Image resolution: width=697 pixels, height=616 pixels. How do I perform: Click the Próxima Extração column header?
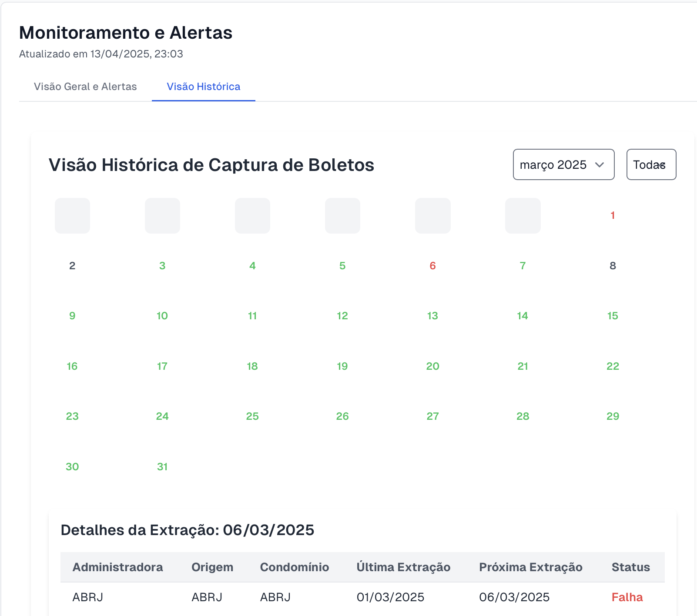tap(531, 567)
